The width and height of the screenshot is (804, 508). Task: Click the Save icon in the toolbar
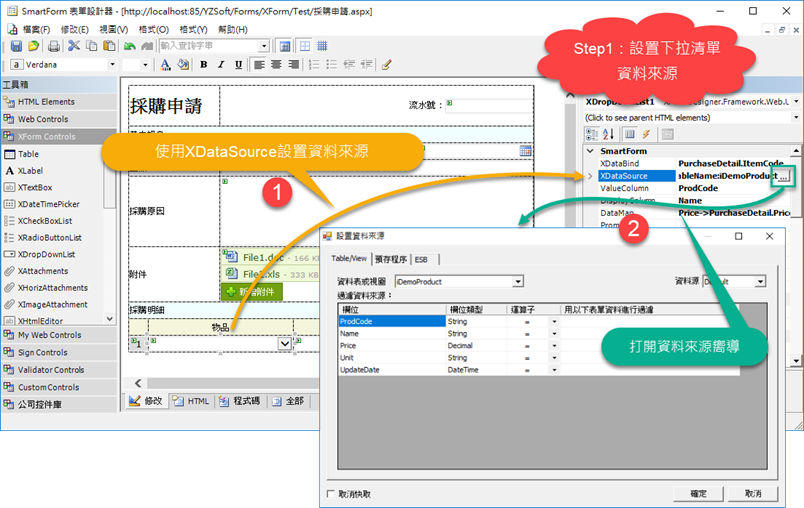(x=15, y=46)
